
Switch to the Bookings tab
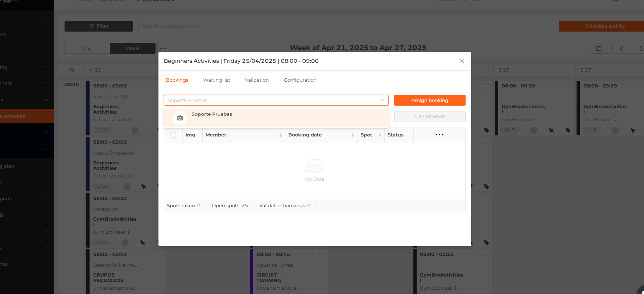177,80
